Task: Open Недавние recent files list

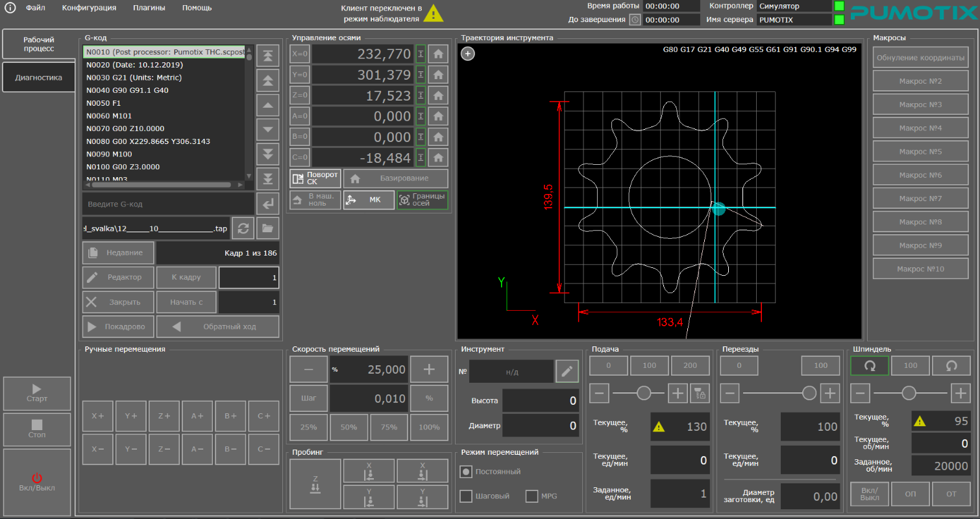Action: pos(118,252)
